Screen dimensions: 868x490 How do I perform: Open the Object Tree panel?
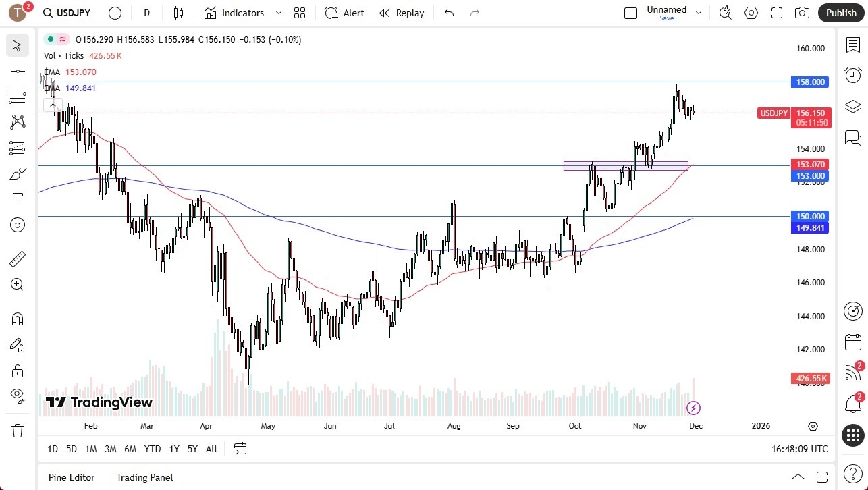[852, 106]
